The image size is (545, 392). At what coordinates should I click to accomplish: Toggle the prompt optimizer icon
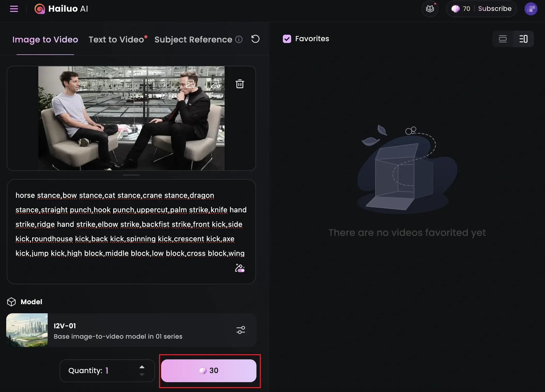coord(240,268)
